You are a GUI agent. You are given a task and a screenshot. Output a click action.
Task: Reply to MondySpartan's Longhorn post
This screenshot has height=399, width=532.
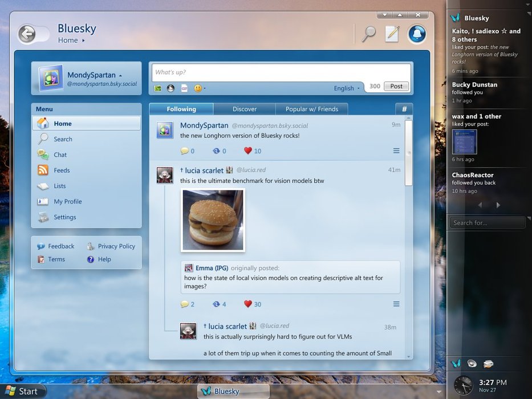tap(187, 151)
